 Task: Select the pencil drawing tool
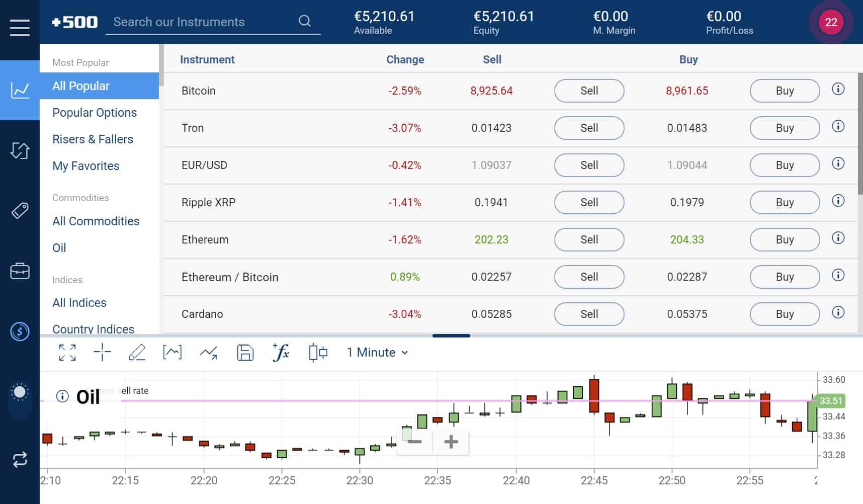coord(137,353)
